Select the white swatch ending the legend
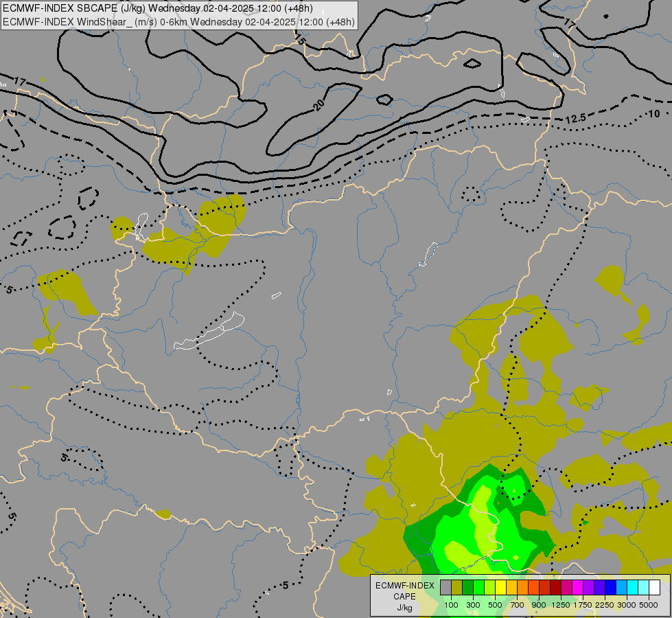The image size is (672, 618). point(654,587)
